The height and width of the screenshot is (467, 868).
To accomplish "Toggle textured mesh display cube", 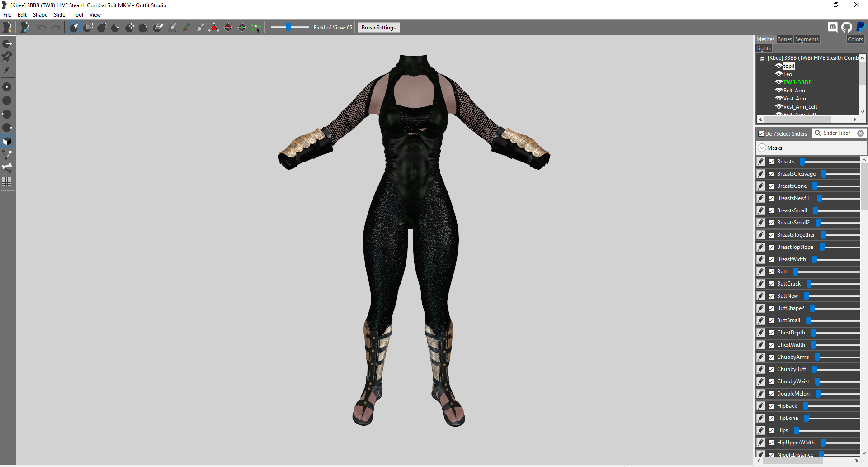I will pos(7,141).
